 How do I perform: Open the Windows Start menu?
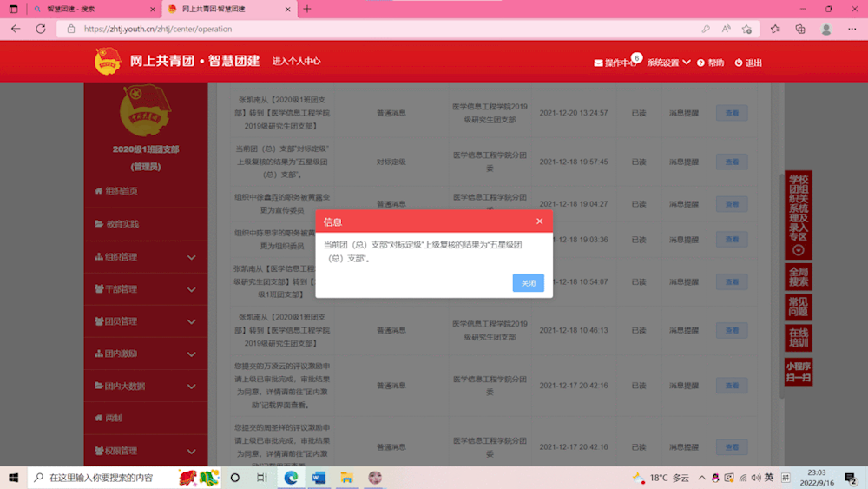click(x=13, y=478)
